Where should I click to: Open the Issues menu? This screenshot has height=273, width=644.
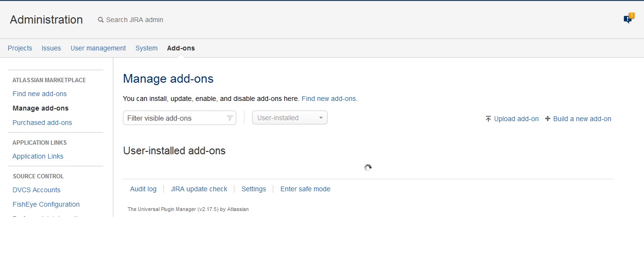tap(51, 48)
